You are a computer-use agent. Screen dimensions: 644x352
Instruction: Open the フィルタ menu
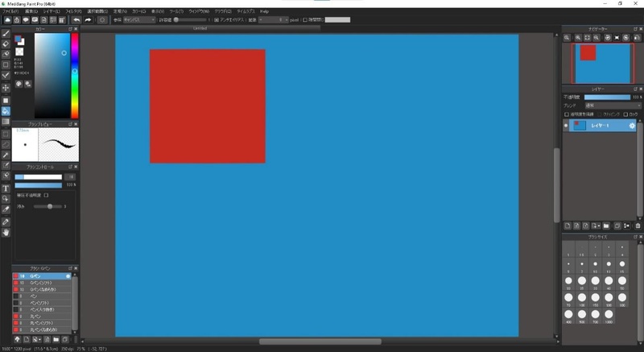point(73,11)
